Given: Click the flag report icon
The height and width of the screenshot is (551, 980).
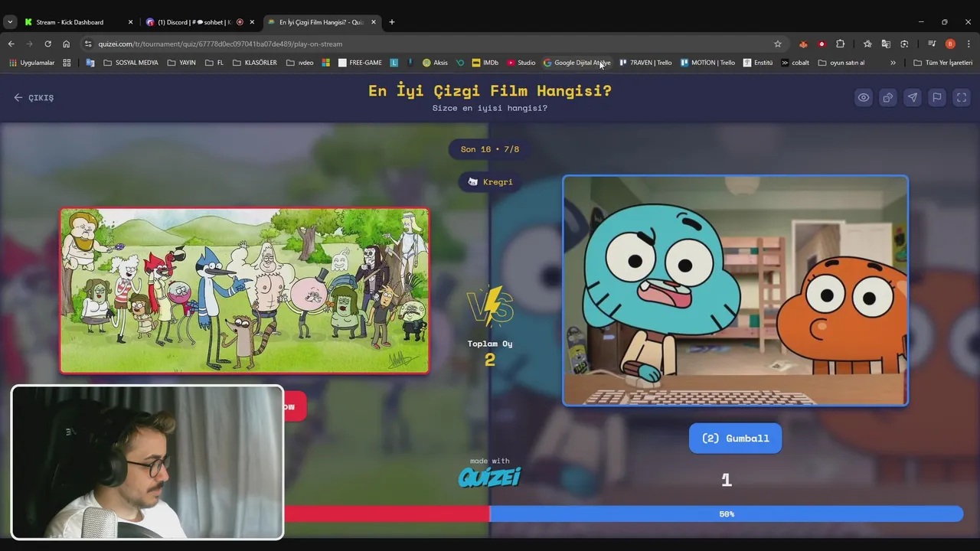Looking at the screenshot, I should [x=937, y=97].
